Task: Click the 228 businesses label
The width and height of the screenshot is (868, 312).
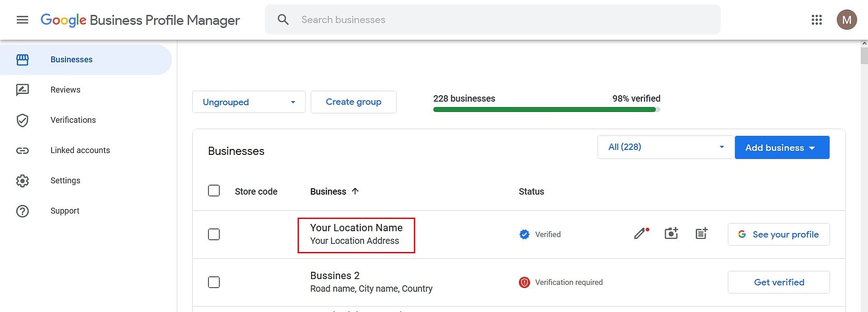Action: [x=464, y=98]
